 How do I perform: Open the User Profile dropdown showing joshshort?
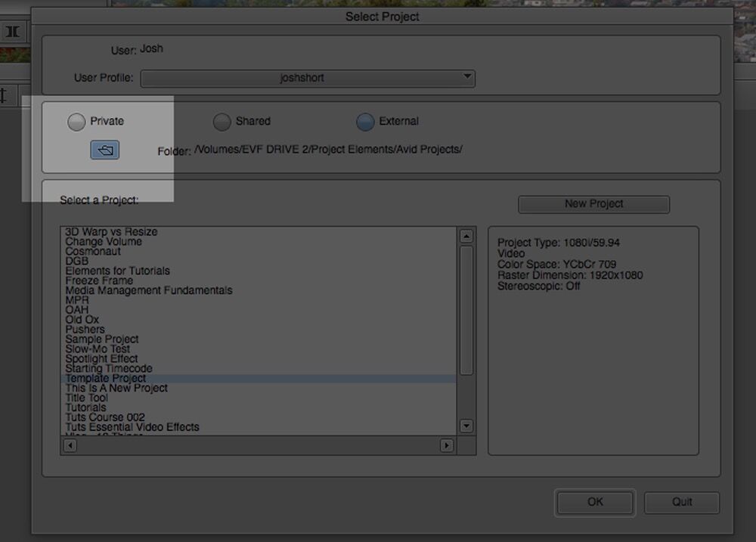click(307, 78)
